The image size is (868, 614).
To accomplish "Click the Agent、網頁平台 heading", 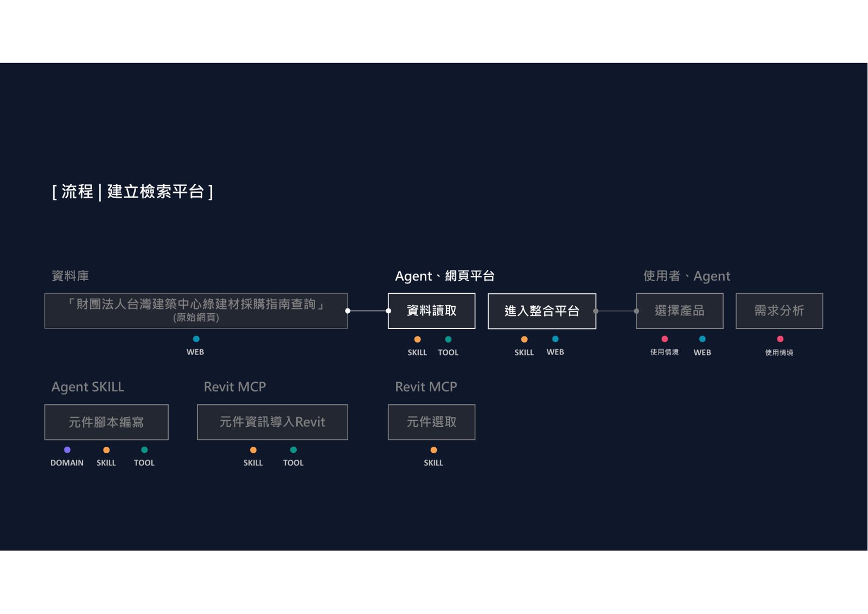I will coord(445,276).
